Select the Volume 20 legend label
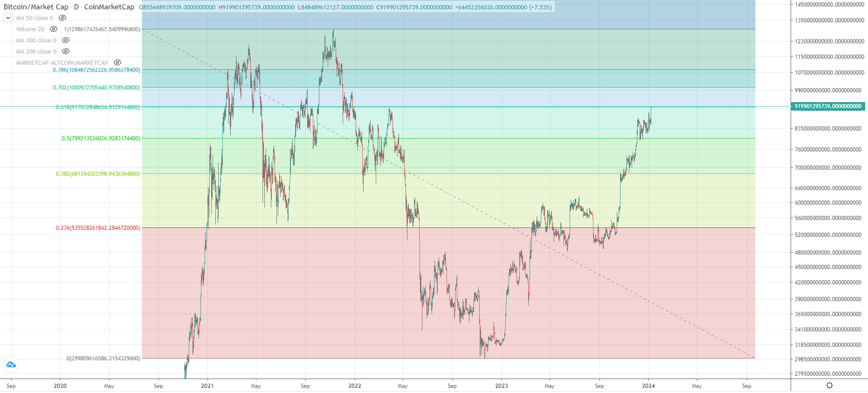The width and height of the screenshot is (868, 393). 30,29
